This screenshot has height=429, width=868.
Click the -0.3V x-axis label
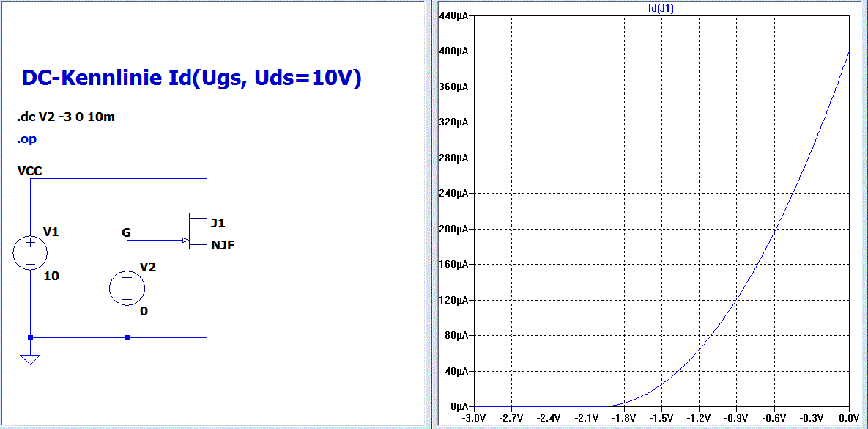[x=812, y=417]
